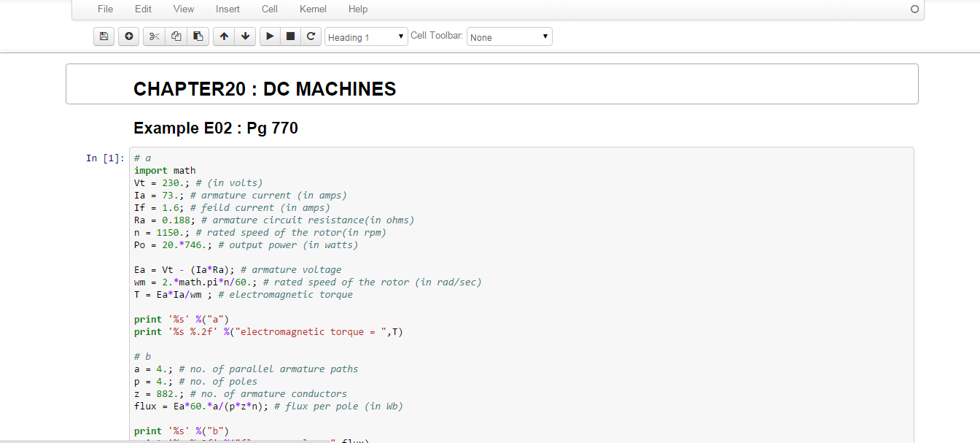The width and height of the screenshot is (980, 443).
Task: Interrupt the kernel with stop icon
Action: [x=290, y=36]
